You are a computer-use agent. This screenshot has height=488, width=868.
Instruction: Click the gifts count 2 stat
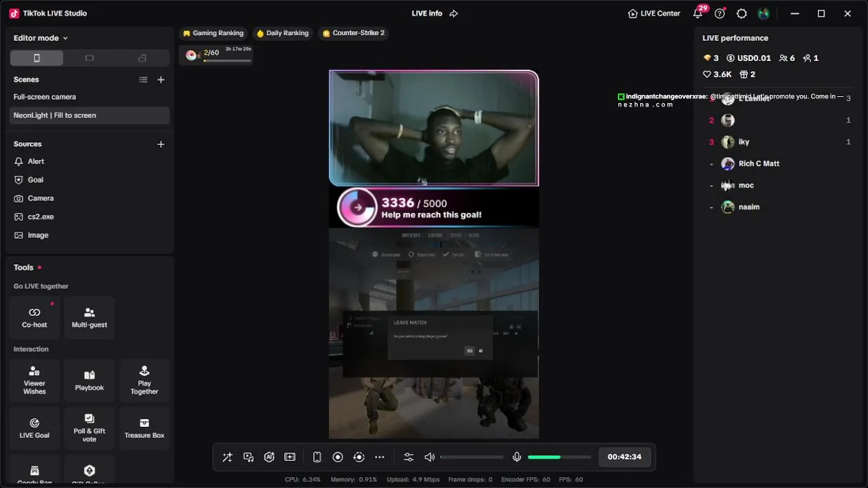[x=747, y=75]
